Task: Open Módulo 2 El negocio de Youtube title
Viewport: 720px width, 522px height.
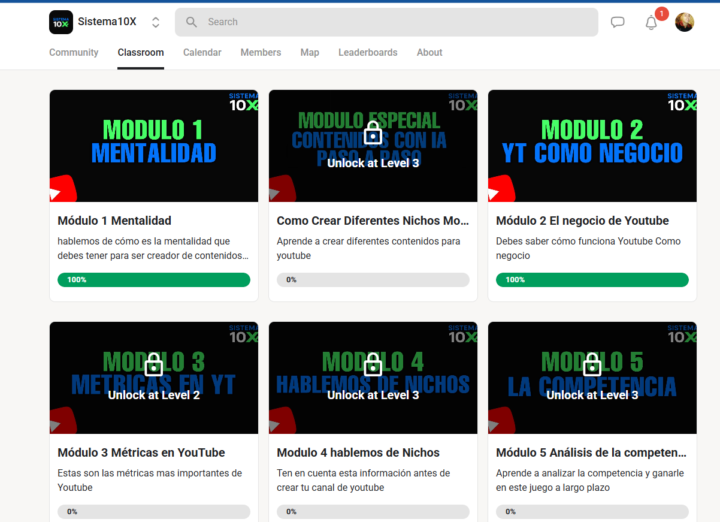Action: [582, 221]
